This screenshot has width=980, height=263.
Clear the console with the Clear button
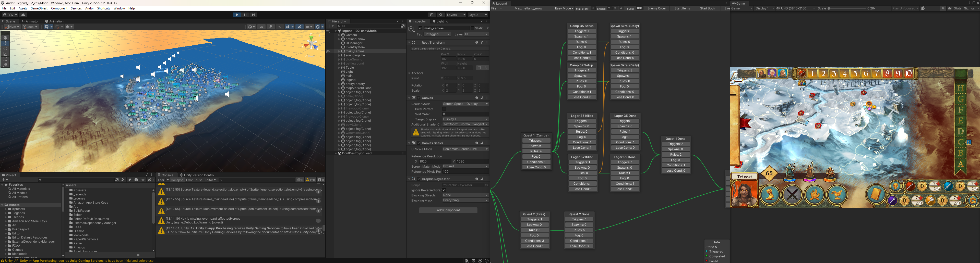(x=161, y=180)
